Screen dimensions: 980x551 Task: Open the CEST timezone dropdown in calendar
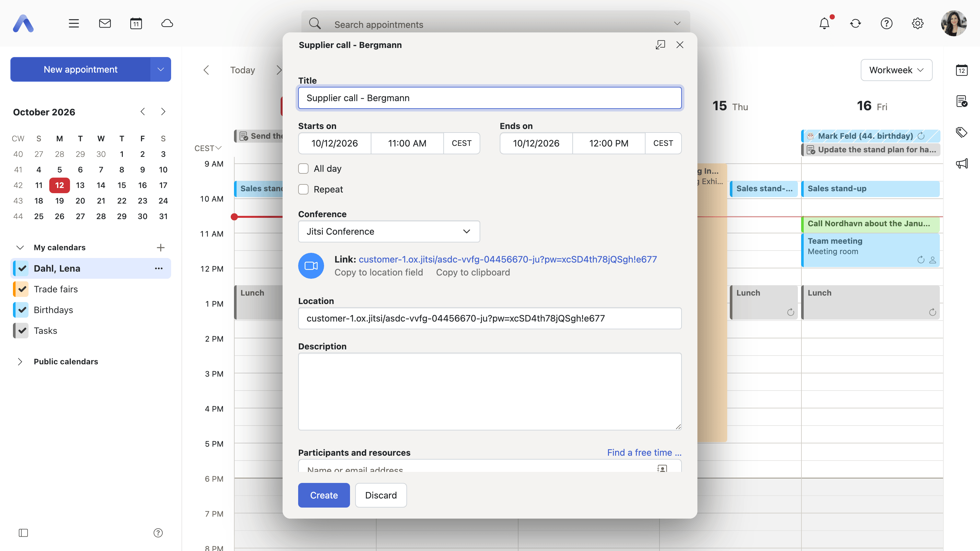tap(208, 148)
